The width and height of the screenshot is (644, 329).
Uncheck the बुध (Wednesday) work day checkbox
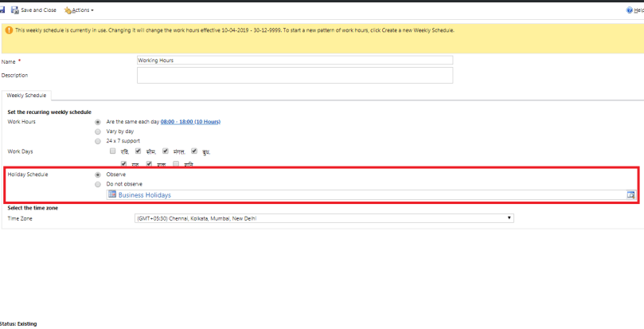coord(194,151)
